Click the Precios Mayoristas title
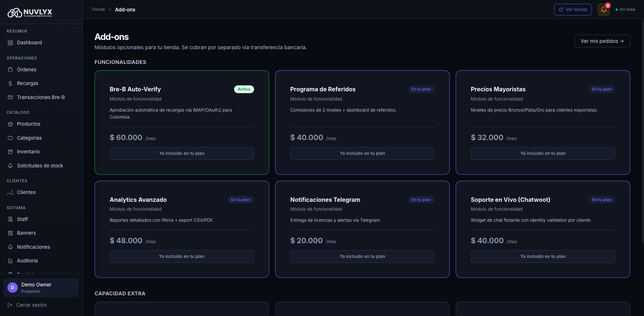Viewport: 644px width, 316px height. pos(498,89)
